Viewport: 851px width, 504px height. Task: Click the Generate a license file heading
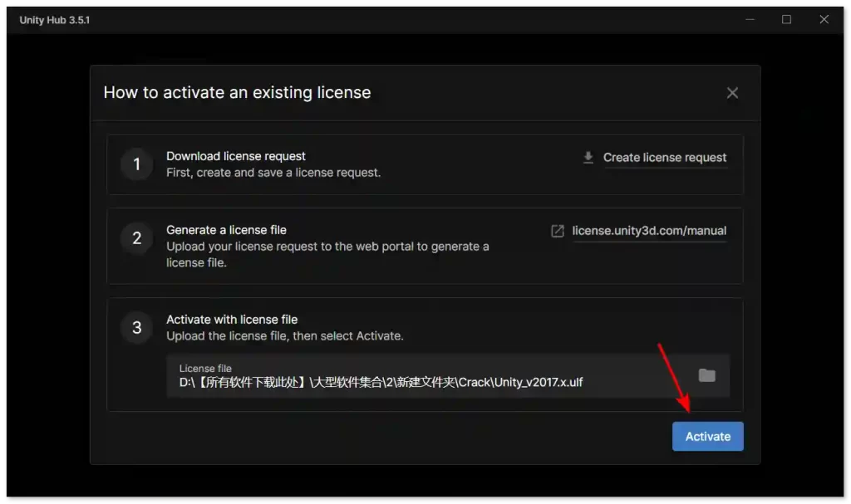[x=226, y=230]
